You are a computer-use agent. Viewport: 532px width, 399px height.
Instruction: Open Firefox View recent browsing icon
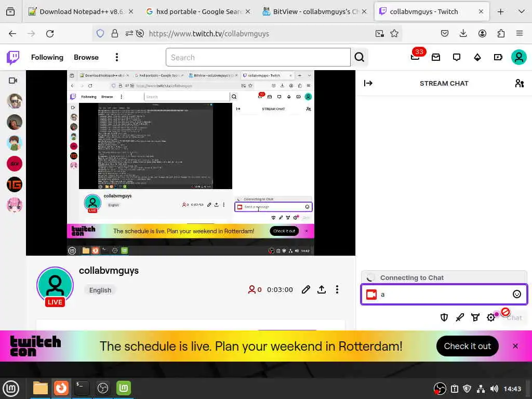point(10,11)
